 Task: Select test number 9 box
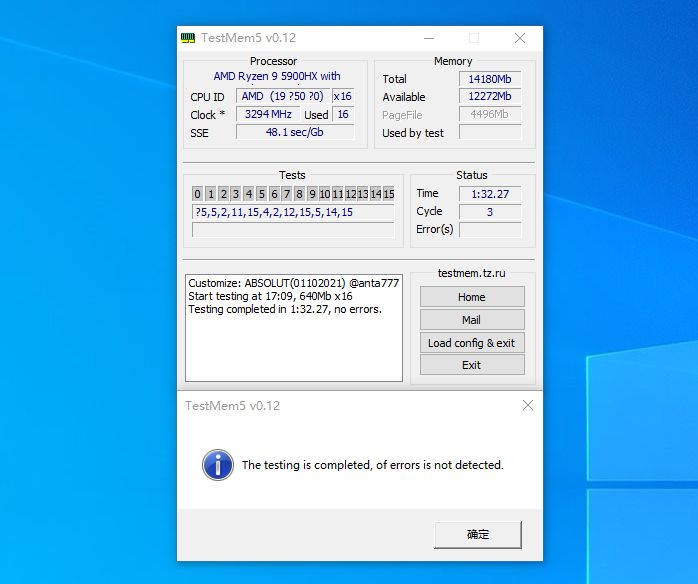point(312,194)
